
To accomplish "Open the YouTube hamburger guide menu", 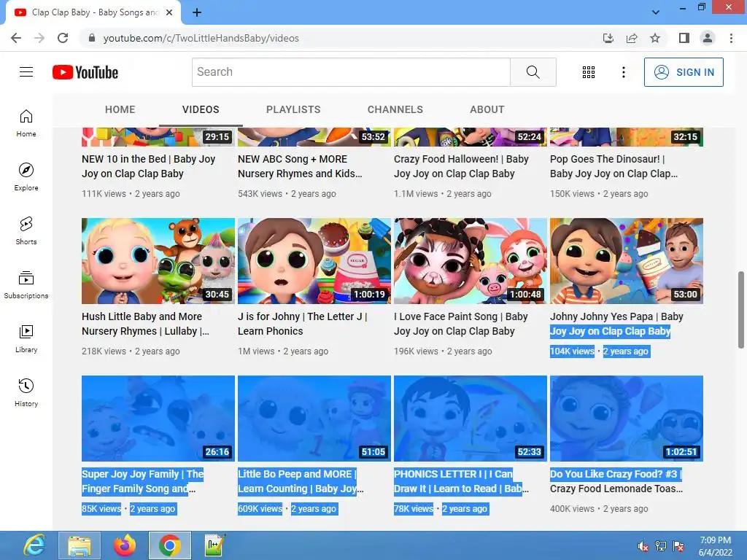I will [26, 72].
